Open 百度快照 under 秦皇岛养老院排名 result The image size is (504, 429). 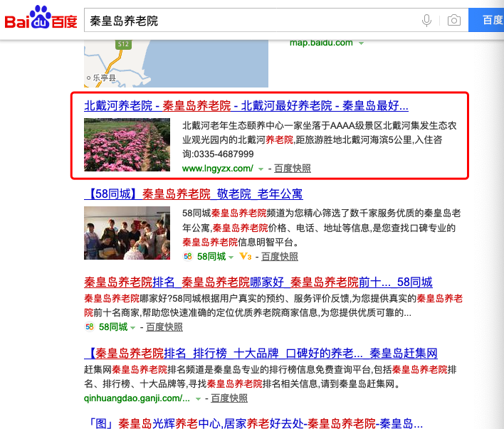pos(164,327)
